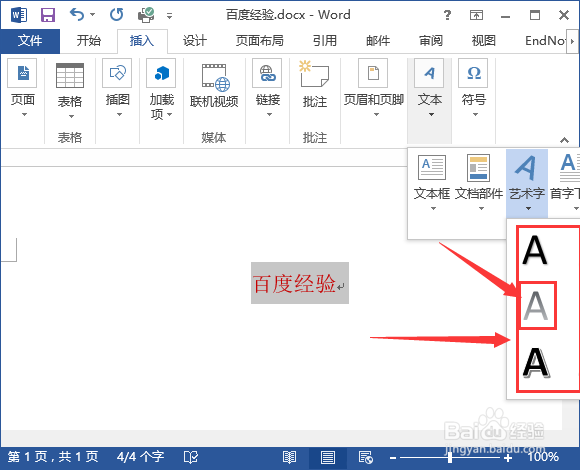Image resolution: width=580 pixels, height=470 pixels.
Task: Undo the last action
Action: 77,15
